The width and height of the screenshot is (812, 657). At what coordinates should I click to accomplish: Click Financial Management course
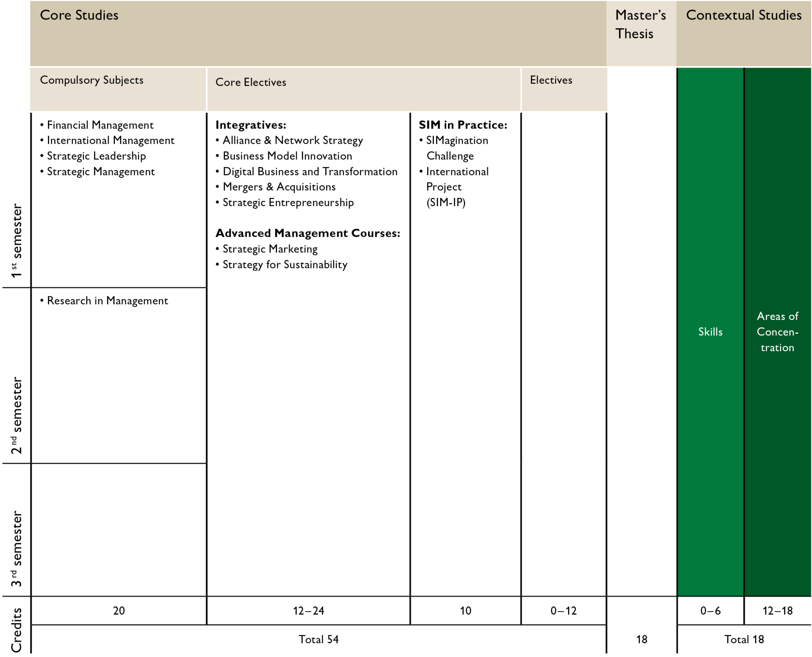tap(100, 125)
